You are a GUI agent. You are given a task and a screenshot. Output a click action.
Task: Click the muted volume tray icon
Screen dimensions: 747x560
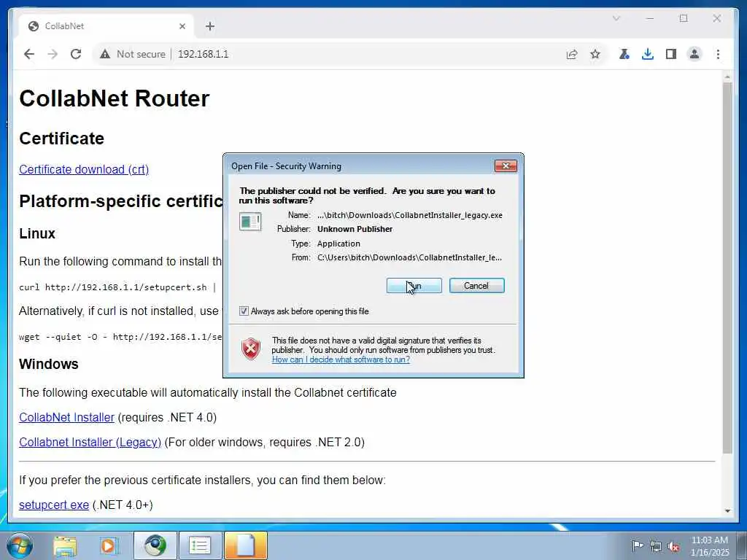click(673, 546)
